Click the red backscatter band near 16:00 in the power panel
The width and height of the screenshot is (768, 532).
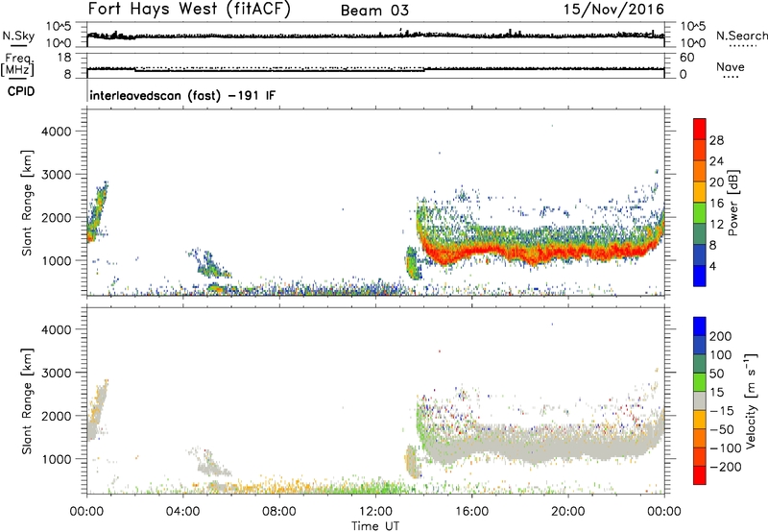[472, 252]
